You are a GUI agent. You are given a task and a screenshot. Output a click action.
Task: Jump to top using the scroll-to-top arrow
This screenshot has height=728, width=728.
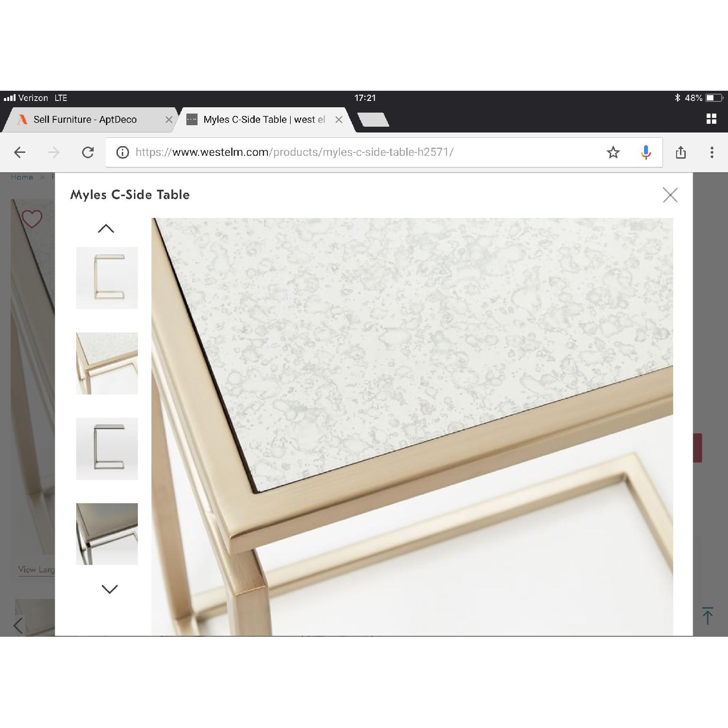(x=707, y=615)
